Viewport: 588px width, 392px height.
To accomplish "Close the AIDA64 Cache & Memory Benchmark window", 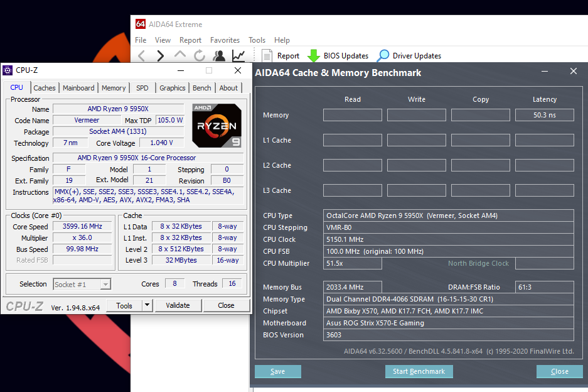I will 574,71.
